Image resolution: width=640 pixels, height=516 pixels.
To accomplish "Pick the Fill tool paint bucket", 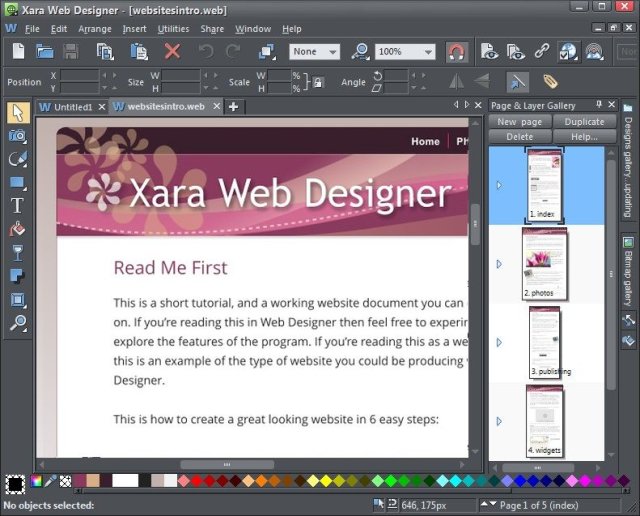I will coord(17,229).
